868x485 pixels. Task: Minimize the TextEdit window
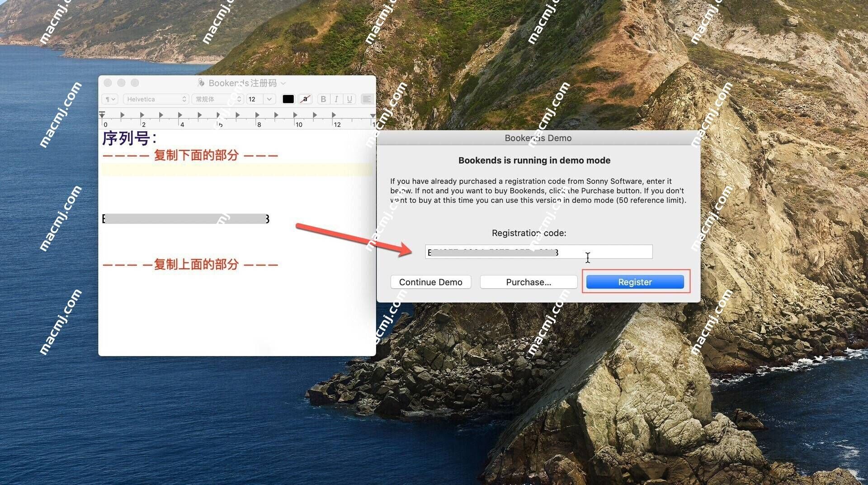coord(121,83)
